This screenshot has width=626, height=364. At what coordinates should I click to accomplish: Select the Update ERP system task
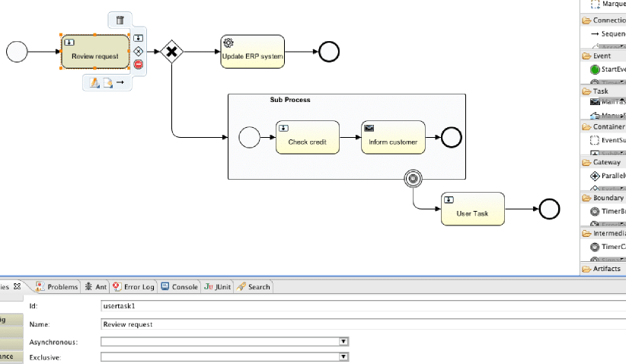tap(253, 52)
